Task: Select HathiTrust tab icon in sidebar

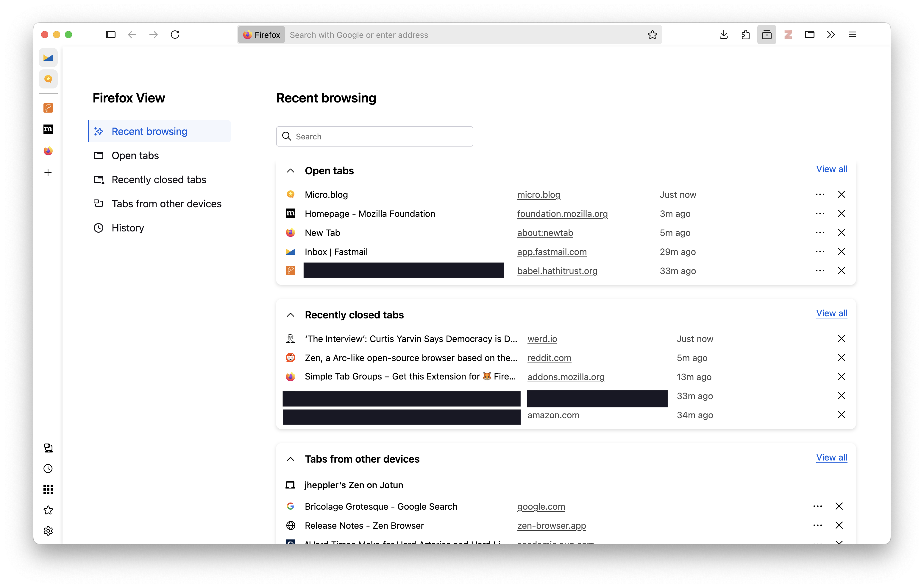Action: (x=48, y=108)
